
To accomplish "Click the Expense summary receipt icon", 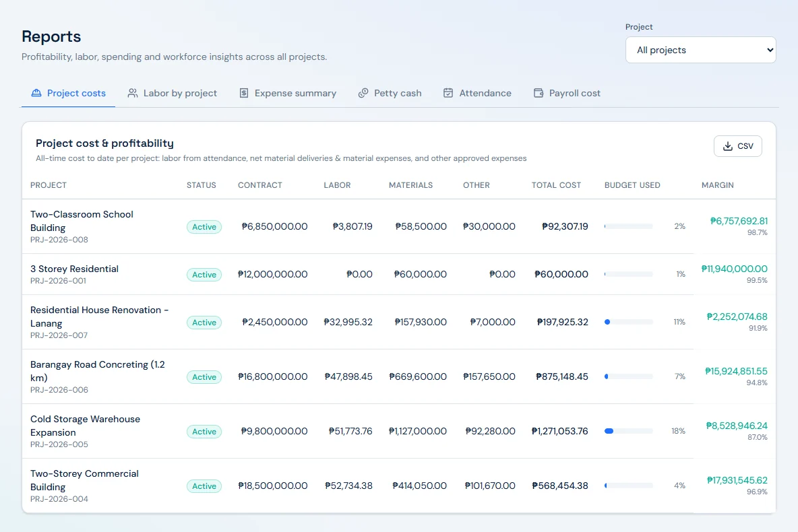I will pos(244,93).
